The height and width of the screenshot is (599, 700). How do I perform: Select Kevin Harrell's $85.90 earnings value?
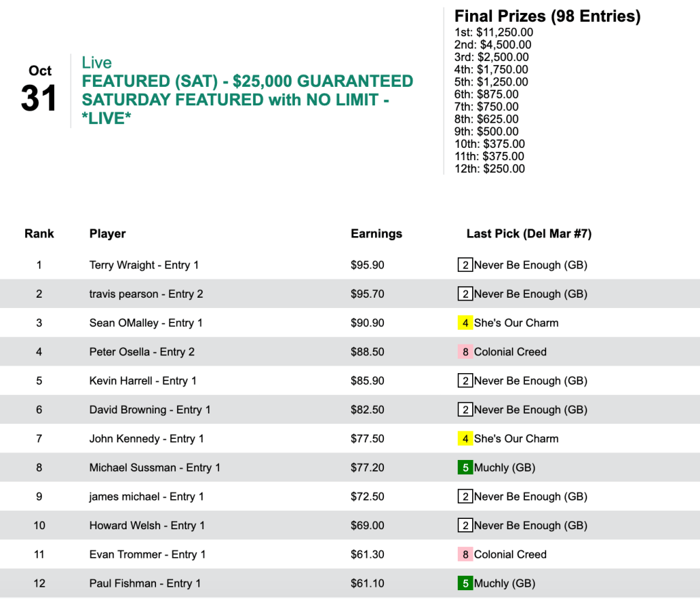click(367, 381)
